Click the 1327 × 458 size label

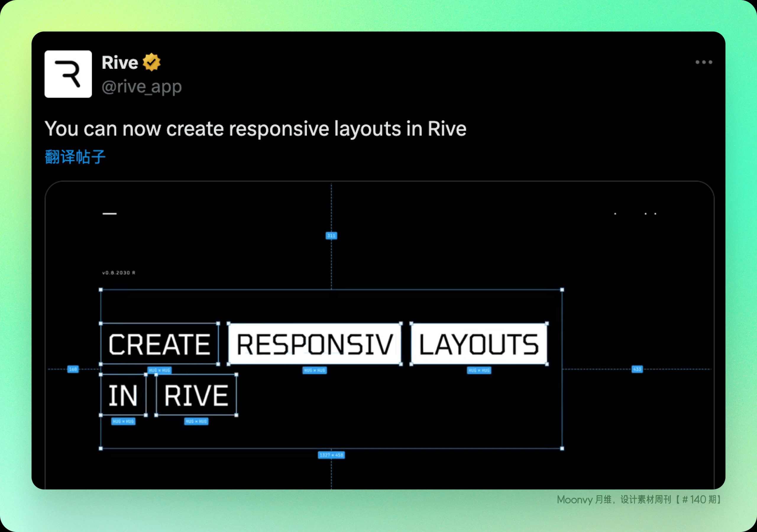click(331, 455)
